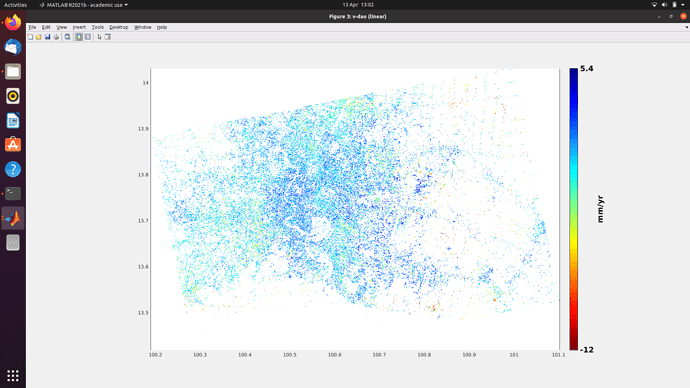Click the Open File toolbar icon
Image resolution: width=690 pixels, height=388 pixels.
[x=39, y=37]
